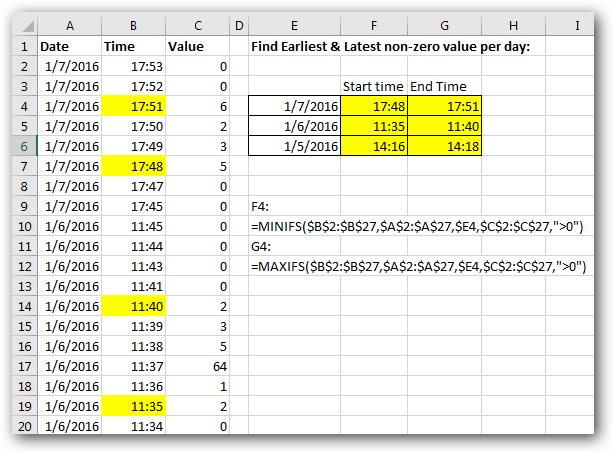Viewport: 614px width, 454px height.
Task: Click the MINIFS formula text cell
Action: click(x=419, y=226)
